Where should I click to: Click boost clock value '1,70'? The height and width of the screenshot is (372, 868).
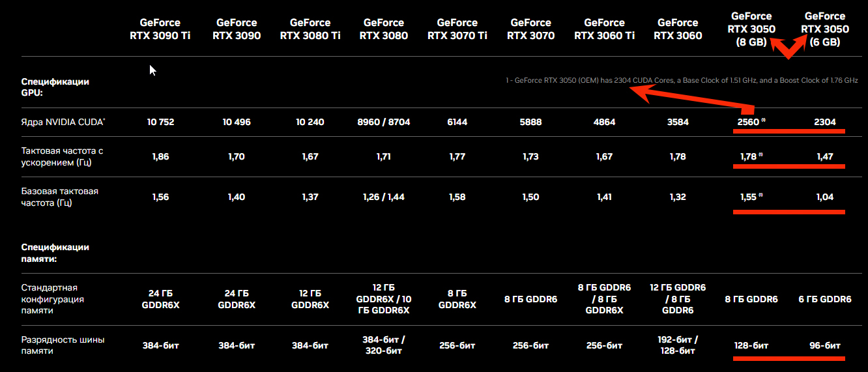pos(237,156)
